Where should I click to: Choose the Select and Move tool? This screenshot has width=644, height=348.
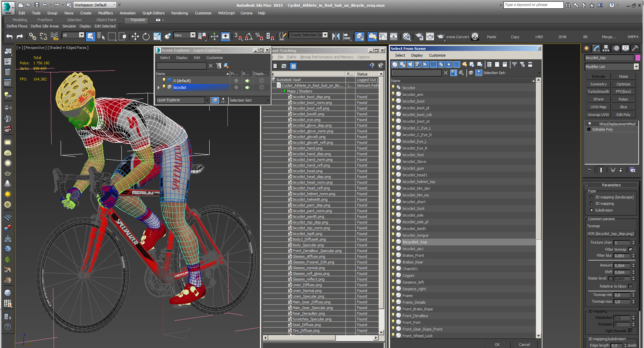pyautogui.click(x=135, y=37)
